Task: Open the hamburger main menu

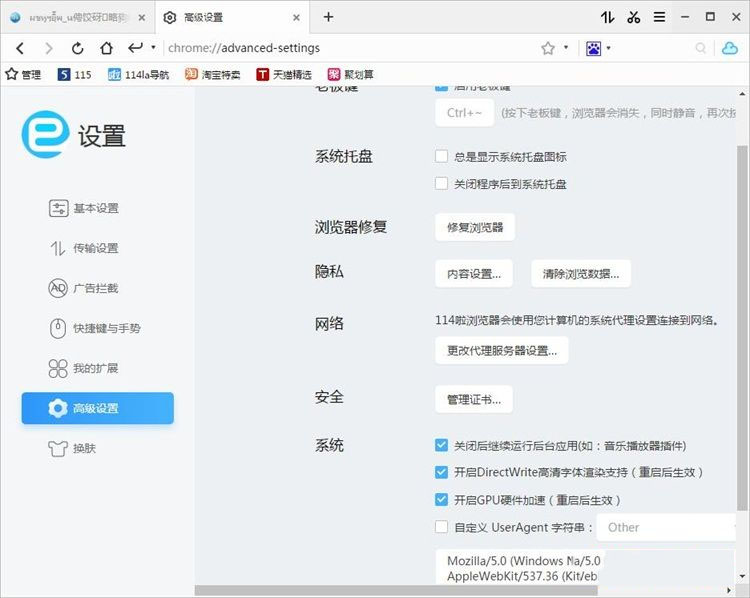Action: click(660, 17)
